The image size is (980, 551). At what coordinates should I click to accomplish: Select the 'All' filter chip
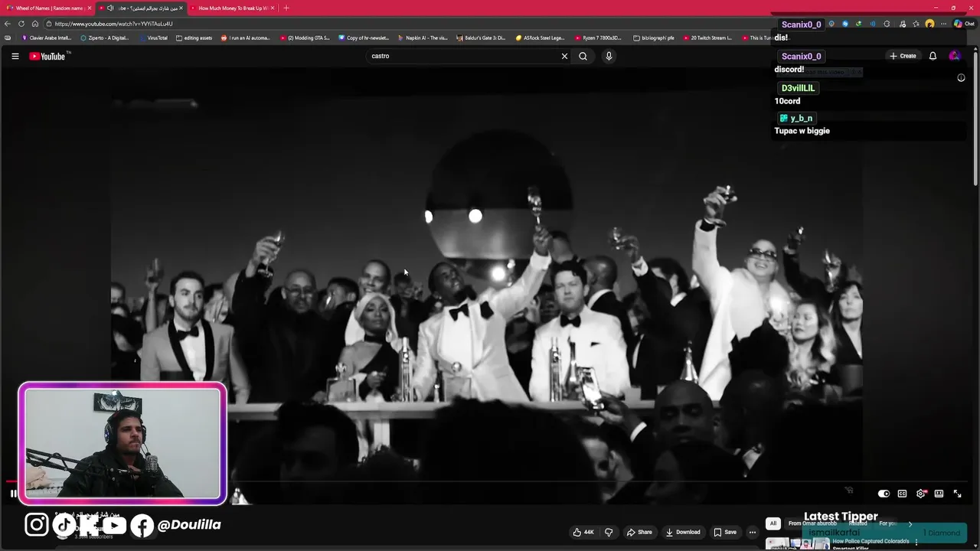(773, 523)
